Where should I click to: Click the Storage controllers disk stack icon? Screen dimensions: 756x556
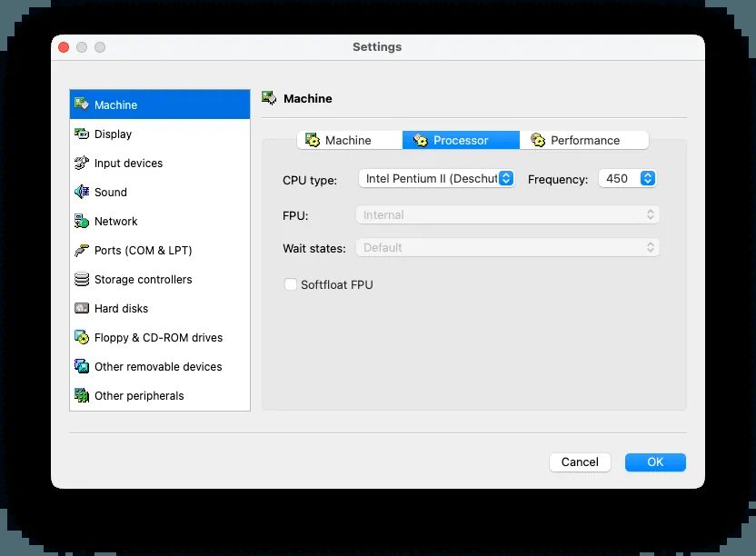[82, 279]
